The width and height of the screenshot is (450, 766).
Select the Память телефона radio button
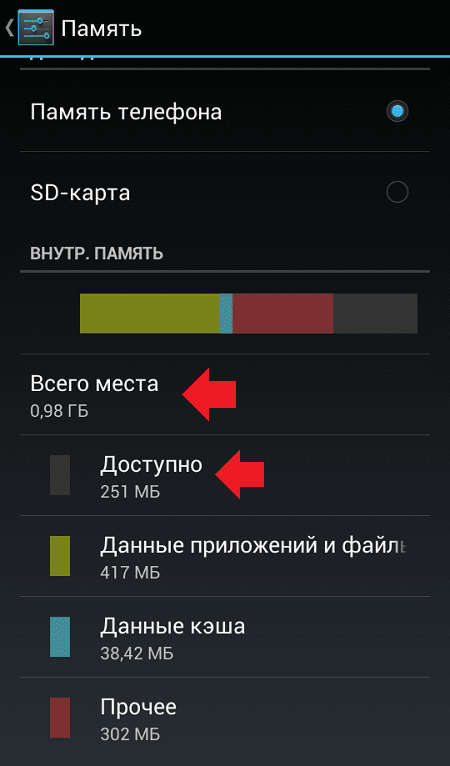(397, 111)
